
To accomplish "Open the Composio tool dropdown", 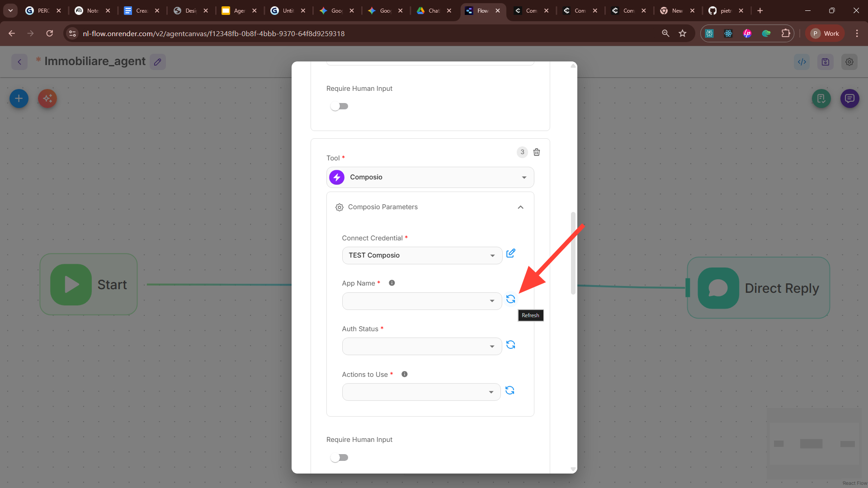I will coord(430,178).
